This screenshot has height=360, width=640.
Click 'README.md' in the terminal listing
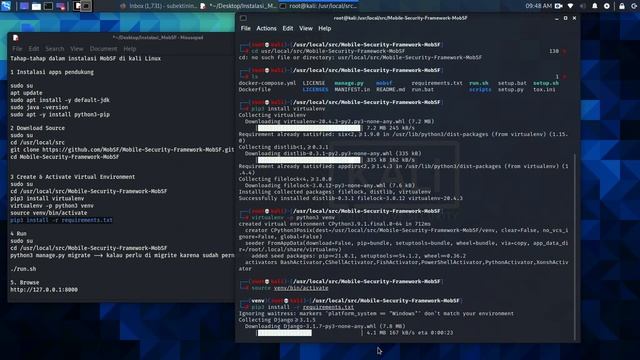pyautogui.click(x=391, y=89)
